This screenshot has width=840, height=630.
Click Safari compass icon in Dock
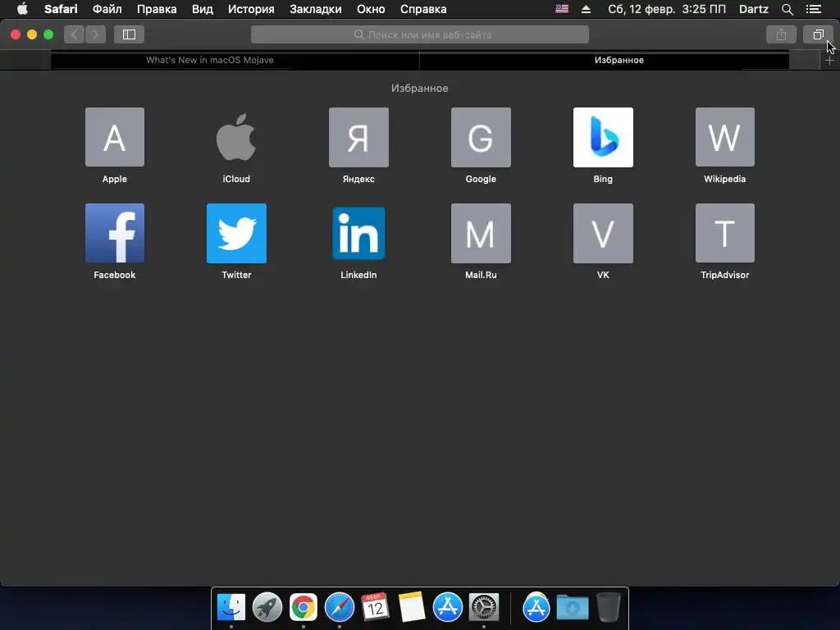[339, 608]
